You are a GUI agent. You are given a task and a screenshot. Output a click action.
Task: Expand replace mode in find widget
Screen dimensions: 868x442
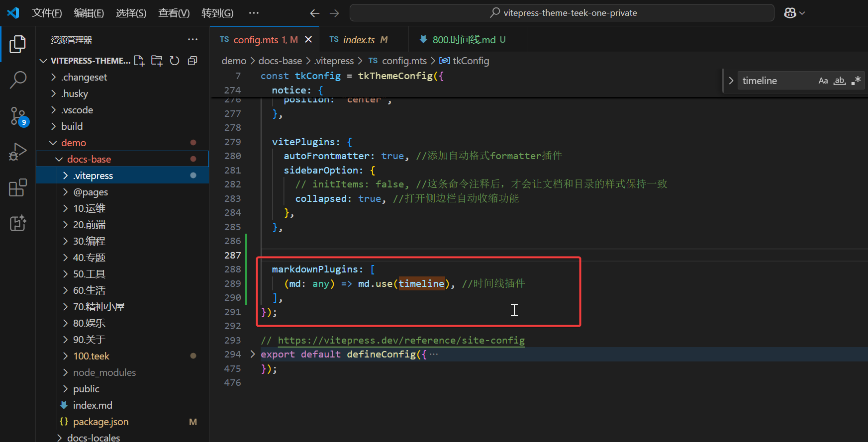point(731,81)
